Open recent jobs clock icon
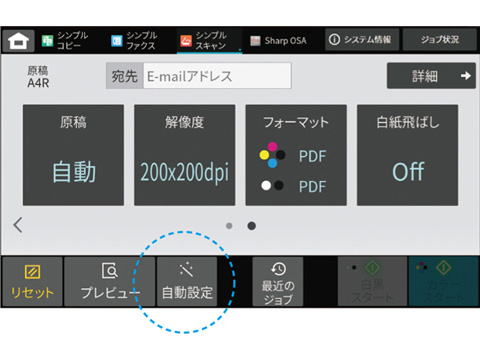 pyautogui.click(x=278, y=269)
